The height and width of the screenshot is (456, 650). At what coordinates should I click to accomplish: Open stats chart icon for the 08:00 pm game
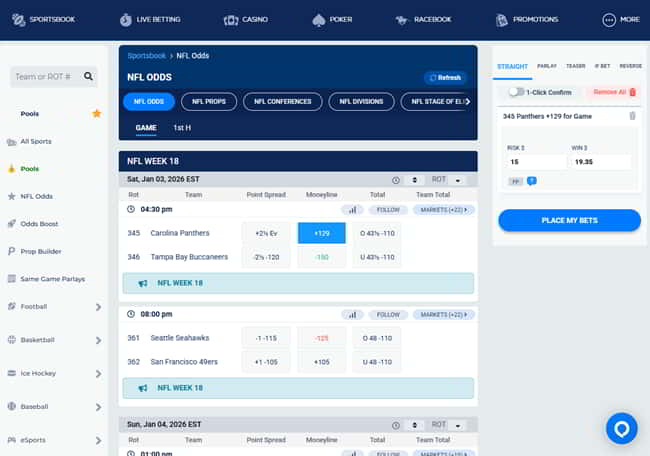tap(352, 315)
